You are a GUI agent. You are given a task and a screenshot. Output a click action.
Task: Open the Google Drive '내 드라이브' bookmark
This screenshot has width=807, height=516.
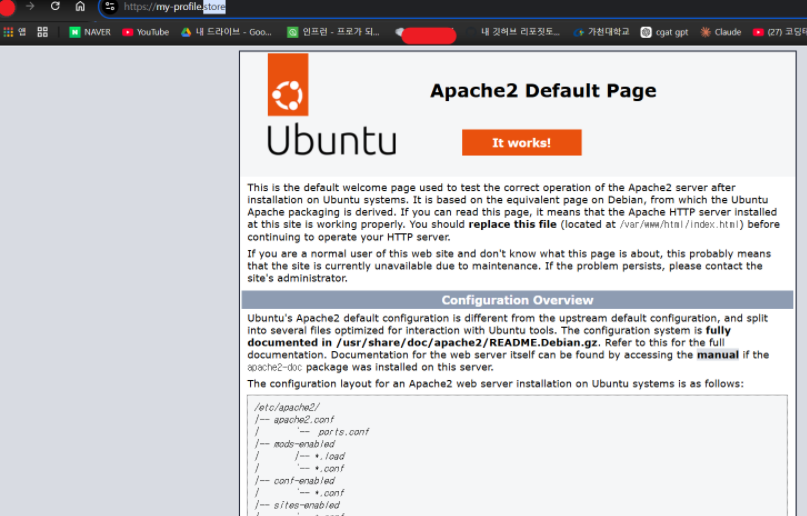[x=226, y=32]
